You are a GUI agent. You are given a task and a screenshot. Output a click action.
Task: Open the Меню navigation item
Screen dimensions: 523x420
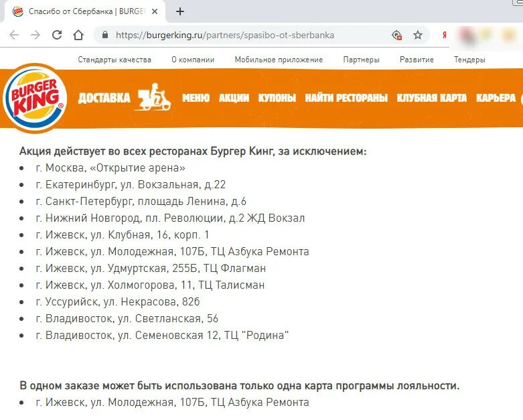tap(196, 98)
